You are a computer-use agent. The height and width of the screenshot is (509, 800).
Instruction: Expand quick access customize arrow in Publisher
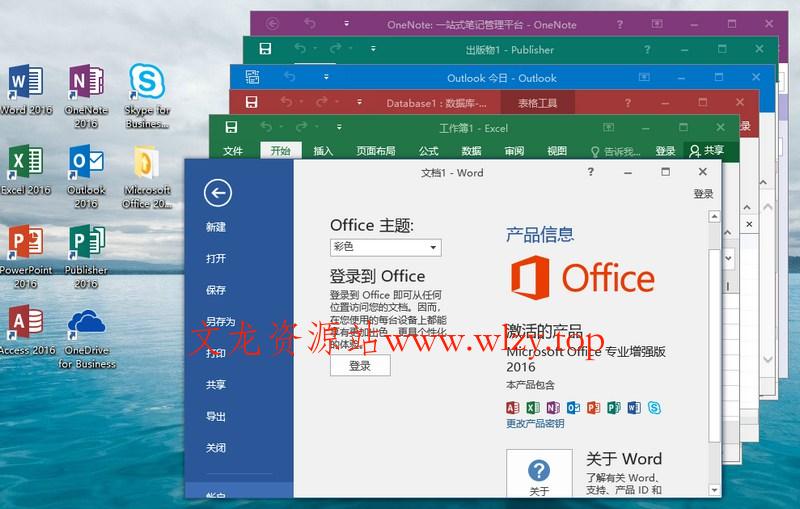373,49
